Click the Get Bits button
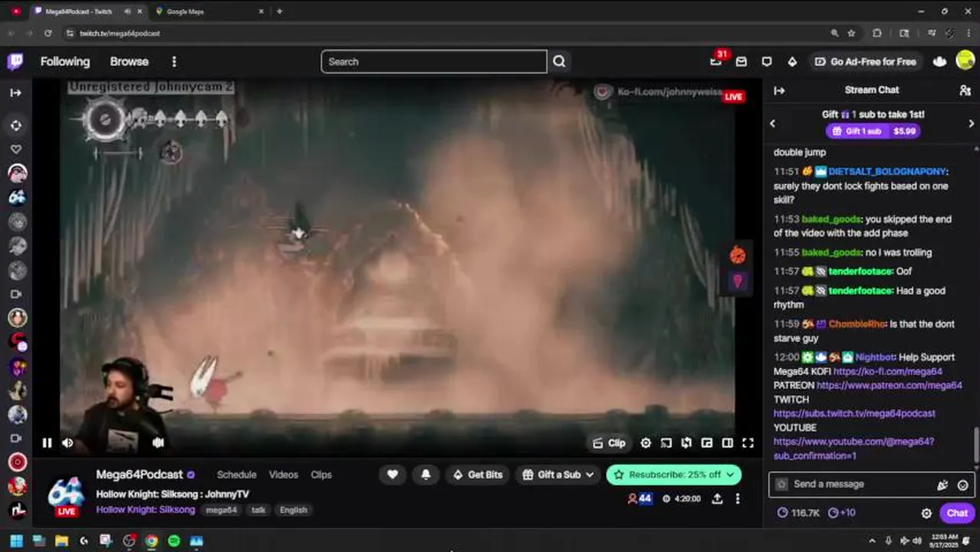This screenshot has width=980, height=552. click(x=477, y=475)
